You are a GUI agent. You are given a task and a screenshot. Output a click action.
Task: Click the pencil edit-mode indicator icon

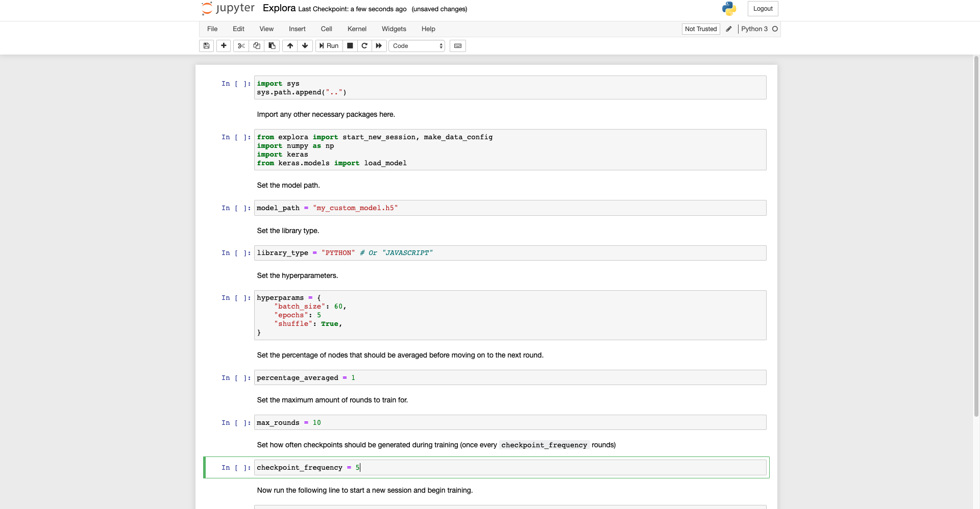(x=729, y=29)
